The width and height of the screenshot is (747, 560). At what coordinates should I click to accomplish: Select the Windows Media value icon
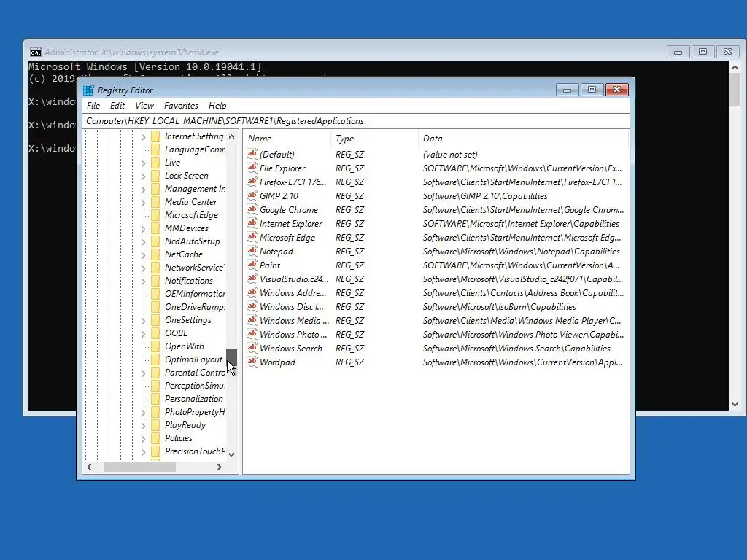pyautogui.click(x=252, y=319)
